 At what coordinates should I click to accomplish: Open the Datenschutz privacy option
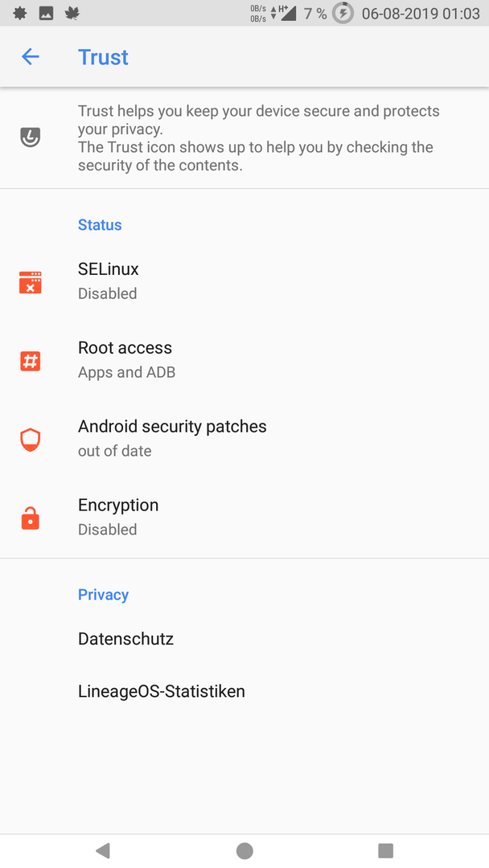click(x=244, y=639)
